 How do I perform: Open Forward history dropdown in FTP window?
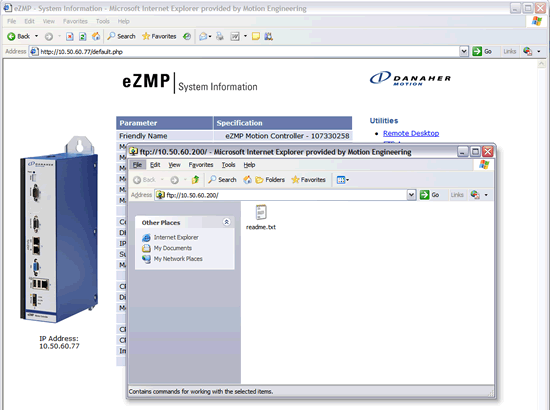click(185, 180)
